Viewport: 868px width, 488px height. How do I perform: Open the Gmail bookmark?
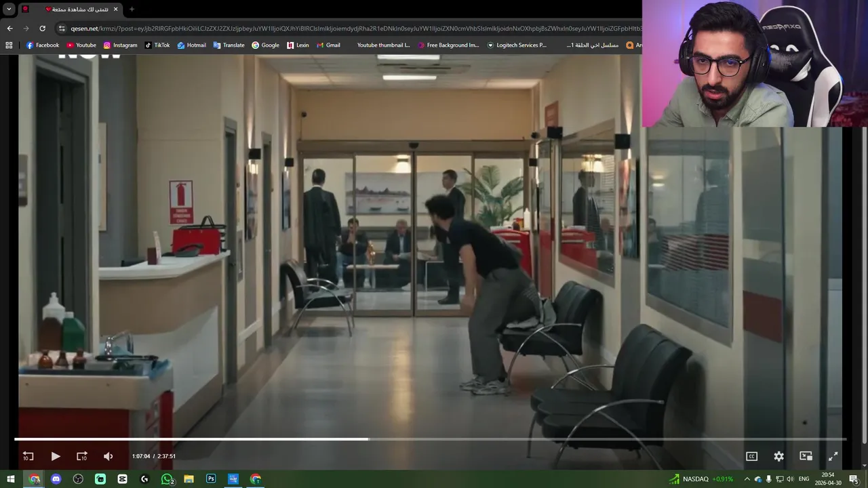coord(328,45)
